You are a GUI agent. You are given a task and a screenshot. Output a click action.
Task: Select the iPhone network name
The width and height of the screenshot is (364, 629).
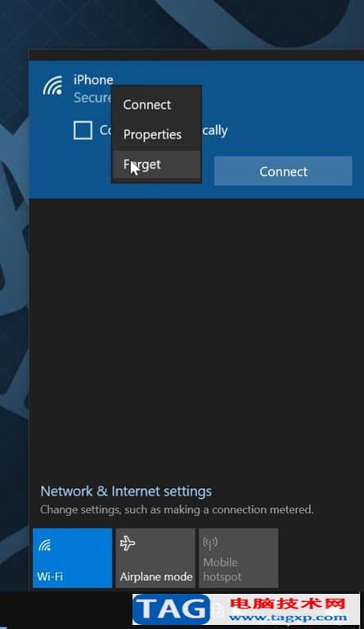(93, 79)
